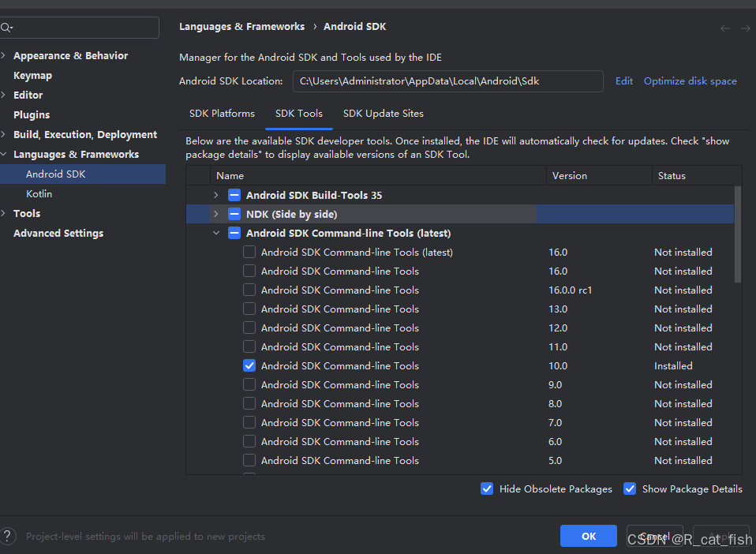
Task: Switch to the SDK Platforms tab
Action: 222,114
